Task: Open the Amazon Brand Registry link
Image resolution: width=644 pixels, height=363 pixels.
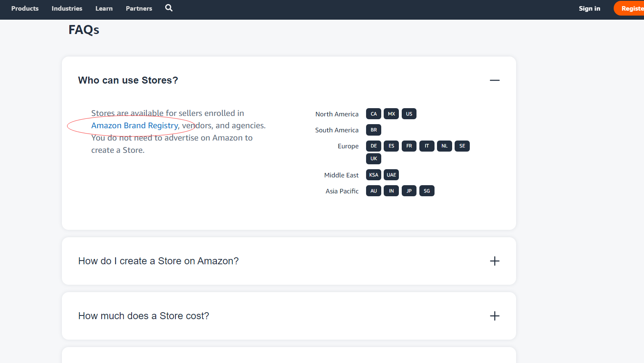Action: click(135, 125)
